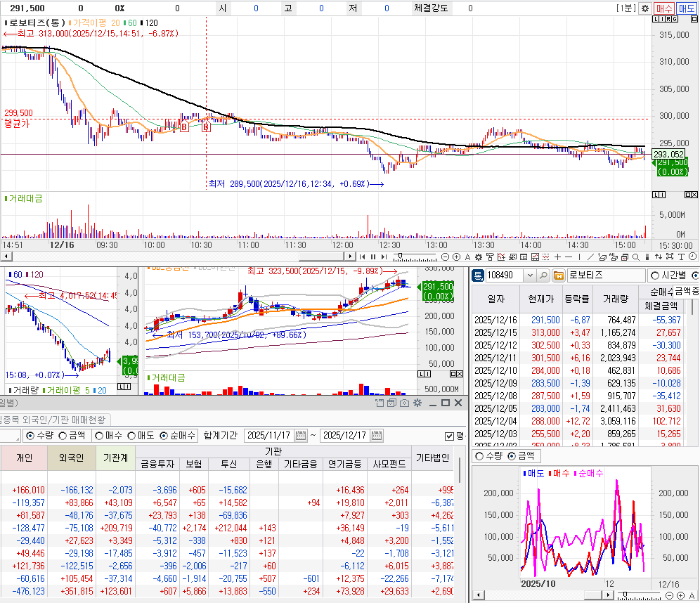Click the 통 icon before stock code field

click(478, 275)
